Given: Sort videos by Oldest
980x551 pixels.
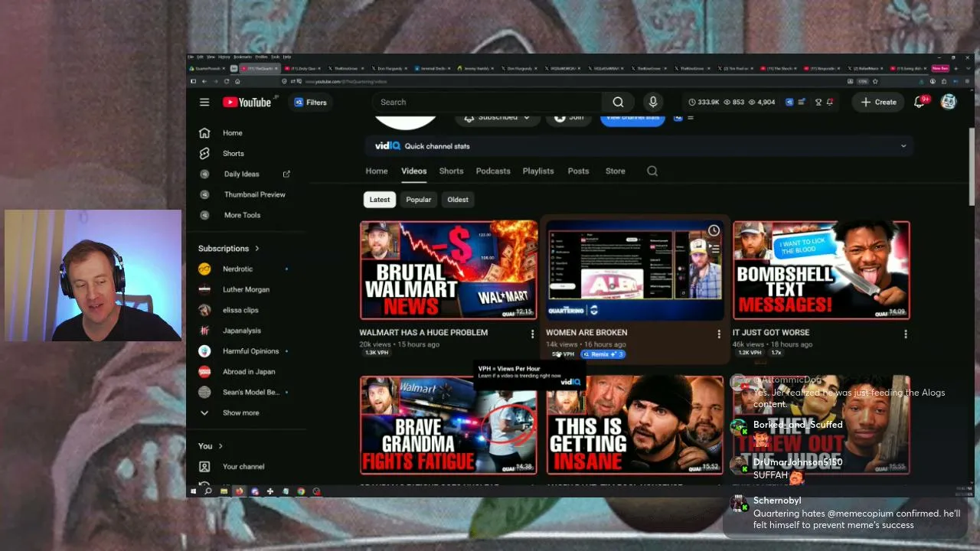Looking at the screenshot, I should (458, 200).
